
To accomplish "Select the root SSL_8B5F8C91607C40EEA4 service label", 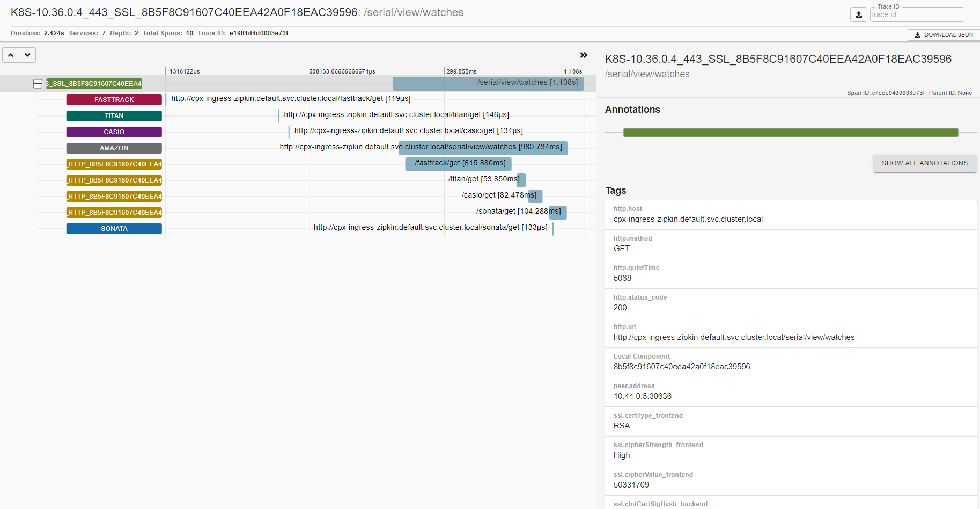I will pos(94,84).
